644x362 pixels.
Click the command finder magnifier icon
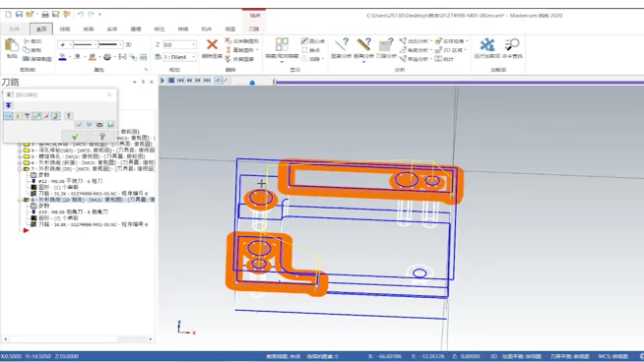(x=512, y=44)
